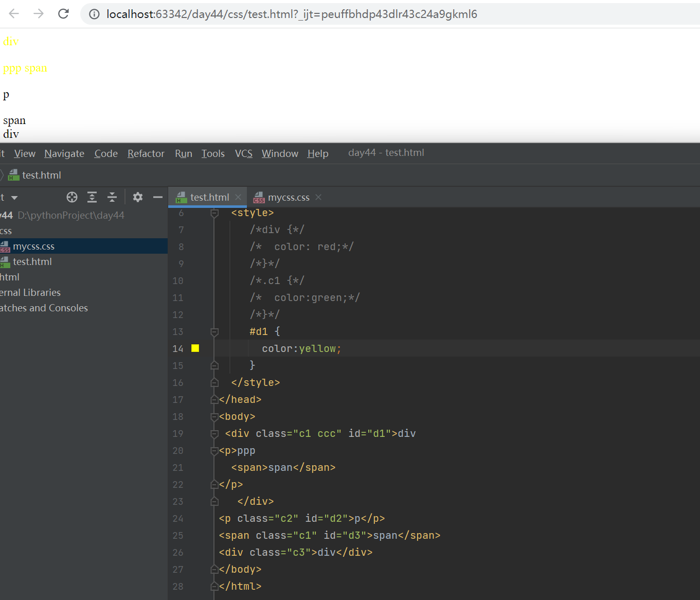Click the 'color:yellow;' code text
Image resolution: width=700 pixels, height=600 pixels.
point(301,348)
